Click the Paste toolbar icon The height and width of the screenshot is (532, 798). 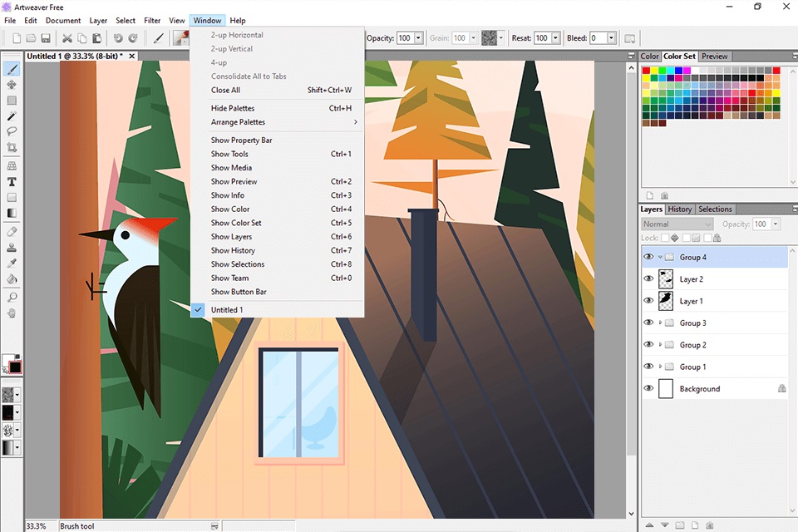[96, 38]
